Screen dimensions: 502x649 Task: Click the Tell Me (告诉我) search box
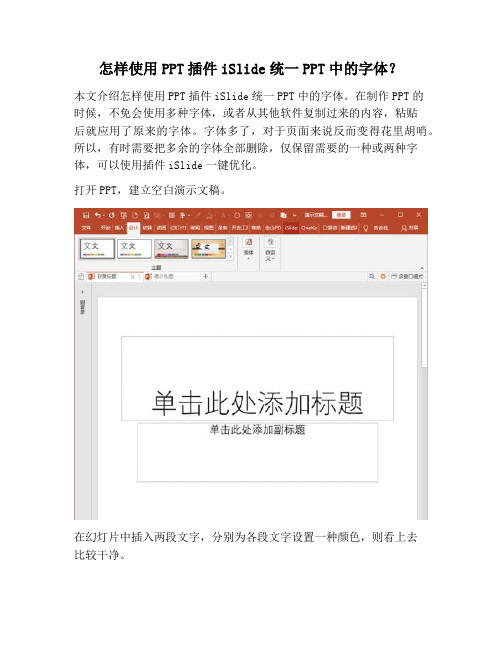pyautogui.click(x=381, y=228)
